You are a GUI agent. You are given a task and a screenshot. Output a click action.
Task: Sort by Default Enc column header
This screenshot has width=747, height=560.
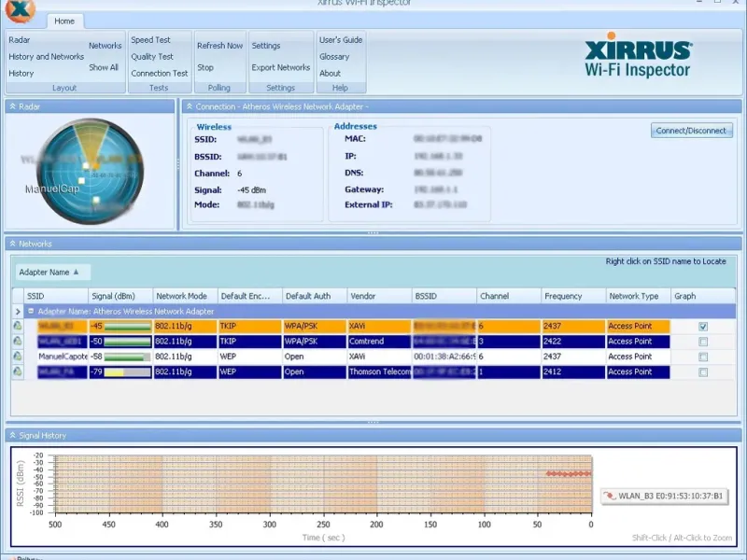(249, 296)
